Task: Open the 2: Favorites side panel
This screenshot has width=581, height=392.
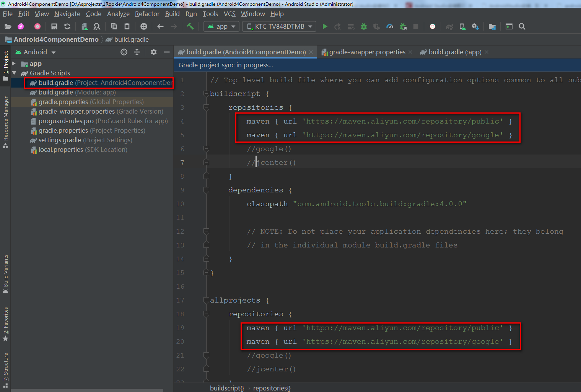Action: tap(5, 325)
